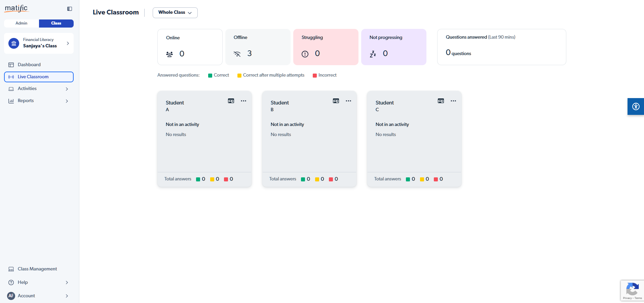Switch to Class mode toggle

pyautogui.click(x=56, y=23)
